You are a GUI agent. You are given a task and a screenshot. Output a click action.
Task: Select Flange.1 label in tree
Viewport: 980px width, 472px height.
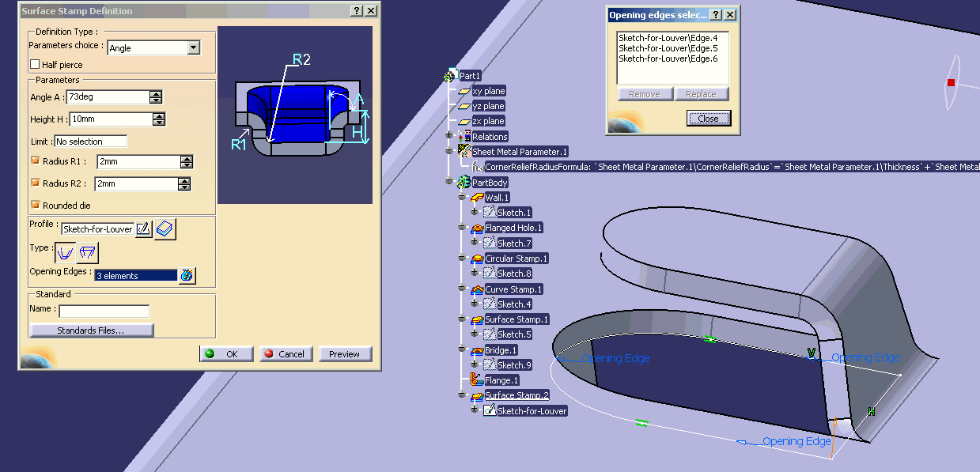[x=502, y=380]
